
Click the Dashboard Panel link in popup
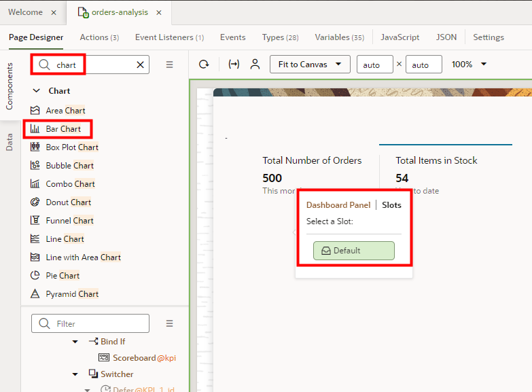[338, 205]
